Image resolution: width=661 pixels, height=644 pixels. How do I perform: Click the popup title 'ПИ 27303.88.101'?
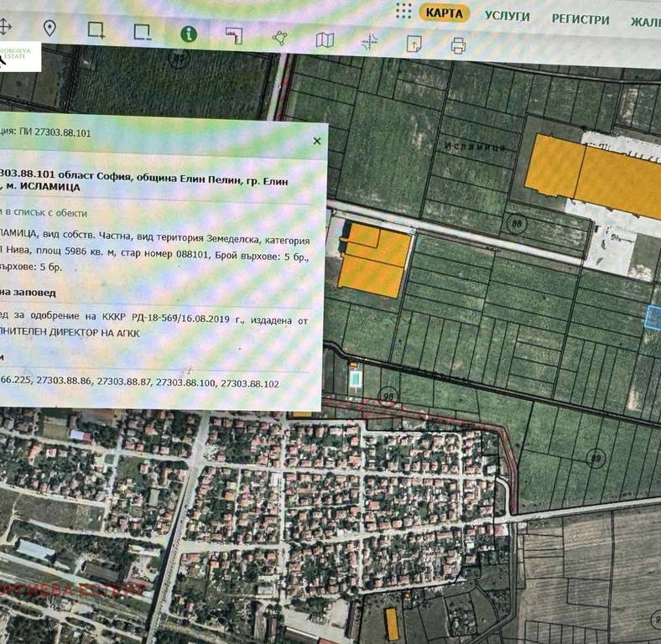tap(55, 132)
